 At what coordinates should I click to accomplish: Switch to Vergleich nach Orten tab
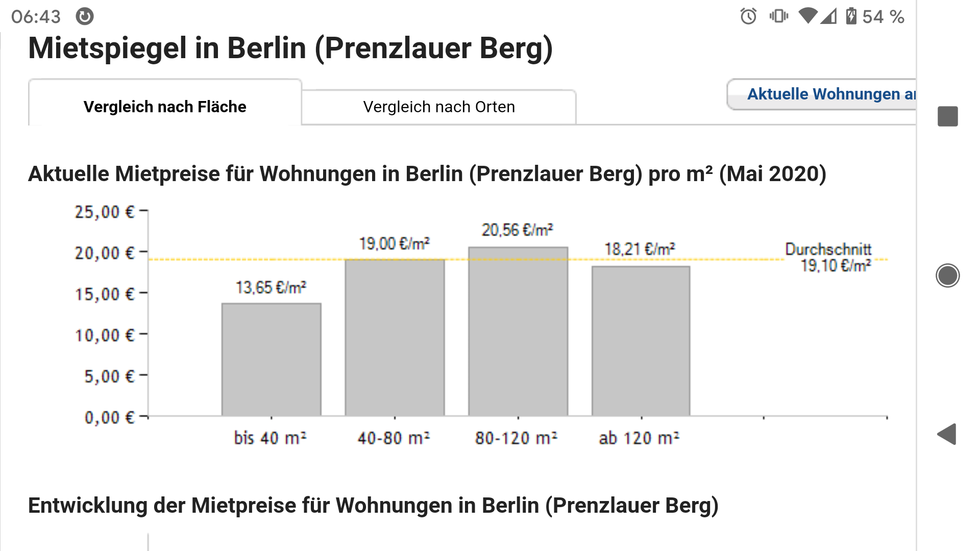[x=439, y=107]
